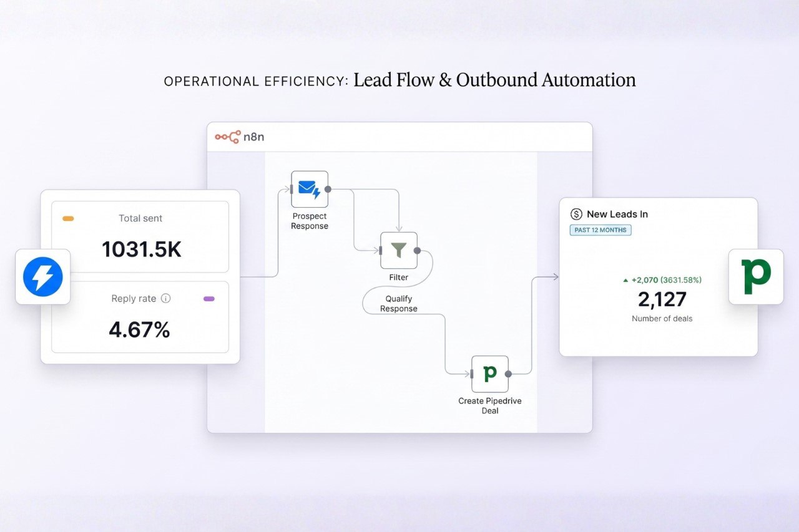Open the Create Pipedrive Deal node
The height and width of the screenshot is (532, 799).
point(489,374)
